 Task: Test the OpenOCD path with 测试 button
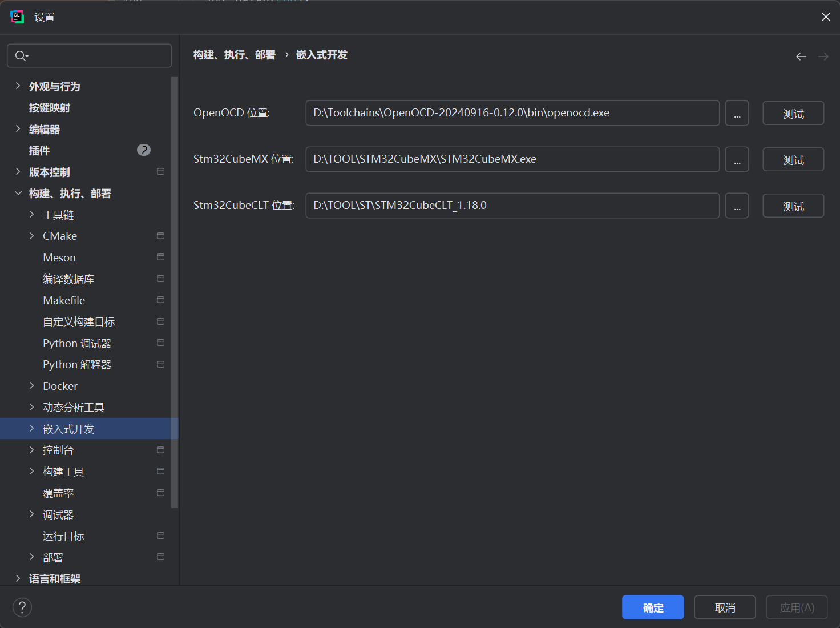coord(793,113)
